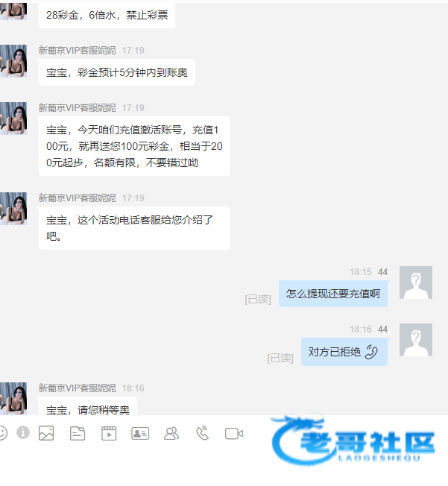The image size is (448, 486).
Task: Redial via the 对方已拒绝 call bubble
Action: click(x=344, y=352)
